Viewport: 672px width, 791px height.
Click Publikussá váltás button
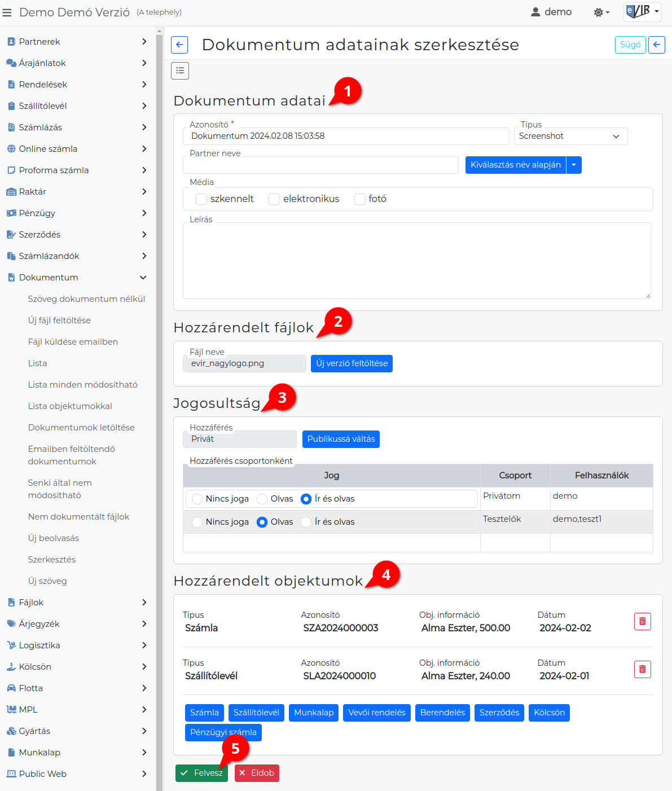(341, 439)
